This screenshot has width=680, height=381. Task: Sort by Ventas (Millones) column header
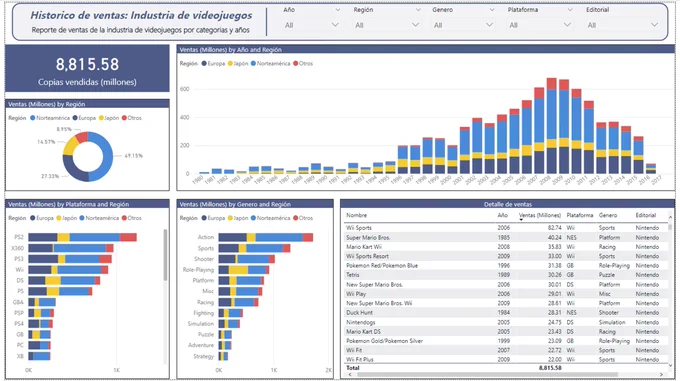[540, 215]
